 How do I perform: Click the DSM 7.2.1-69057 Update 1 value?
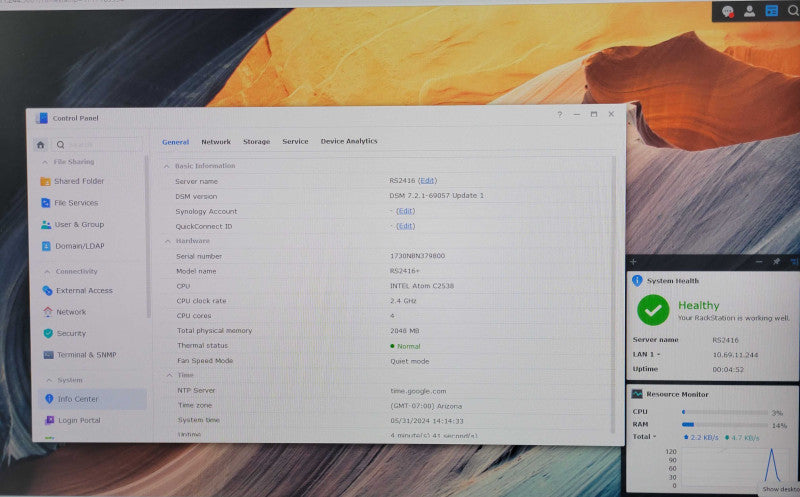click(x=437, y=195)
